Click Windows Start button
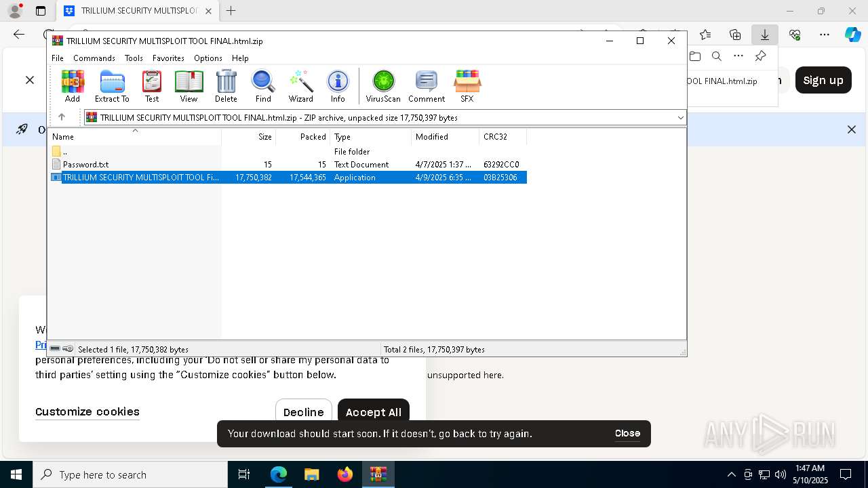Screen dimensions: 868x488 click(x=16, y=474)
